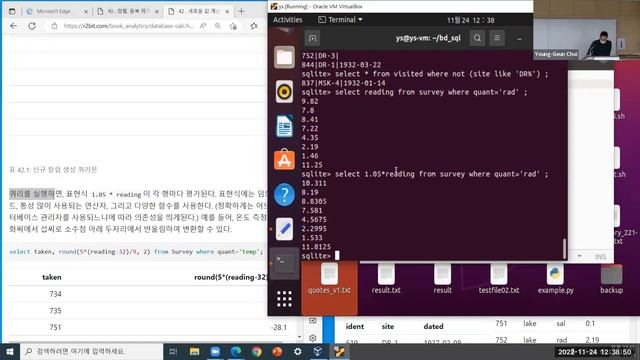
Task: Show Applications grid in Ubuntu dock
Action: [x=284, y=299]
